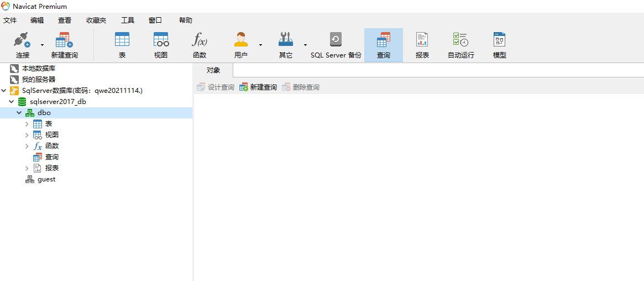This screenshot has height=281, width=644.
Task: Click the Connection (连接) plug icon
Action: pos(22,40)
